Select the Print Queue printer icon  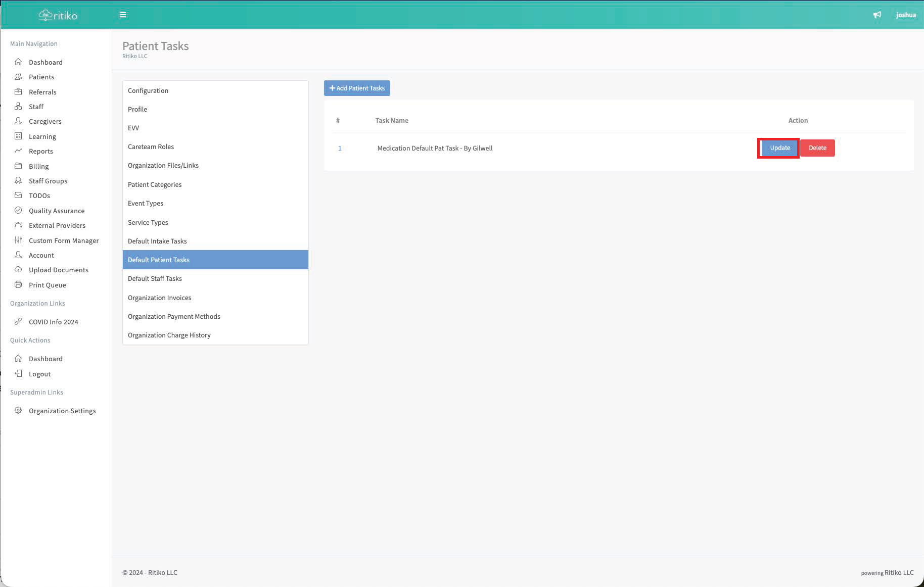point(18,285)
